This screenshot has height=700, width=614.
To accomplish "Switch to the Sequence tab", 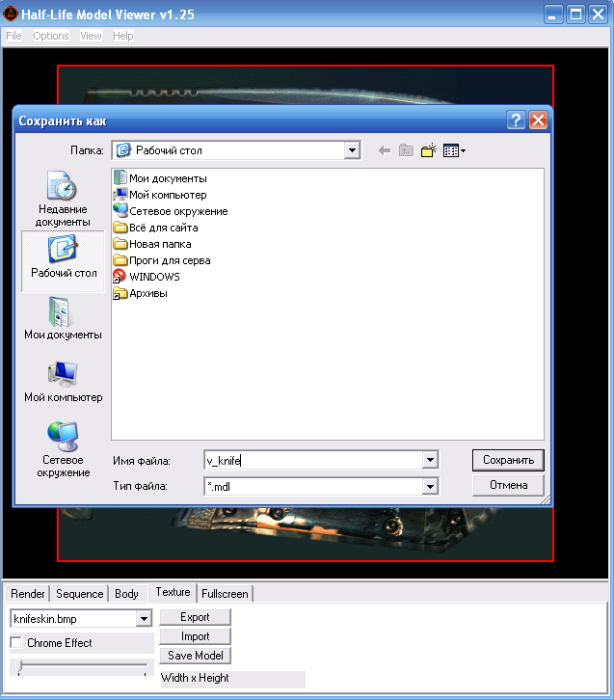I will [x=79, y=594].
